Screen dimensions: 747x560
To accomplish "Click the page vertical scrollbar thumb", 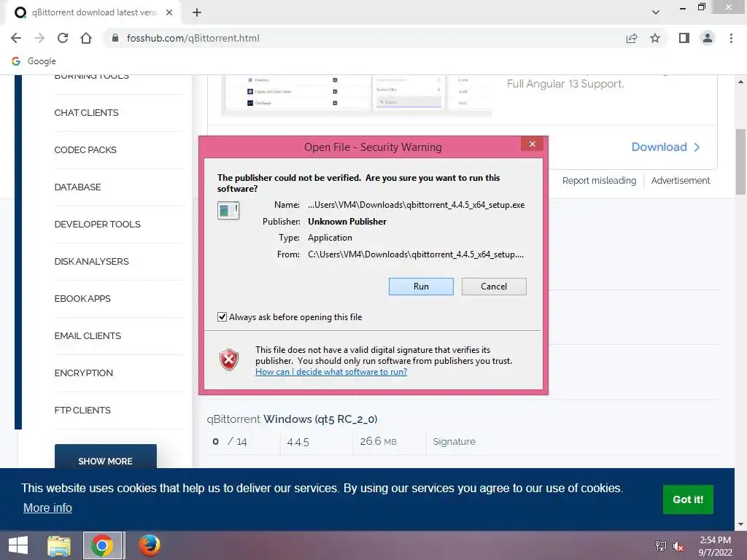I will coord(740,162).
